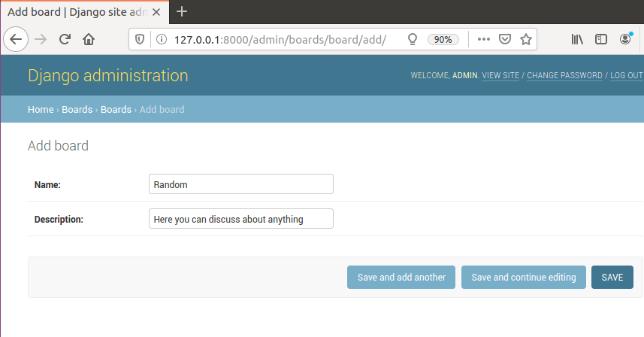Click the 90% zoom level indicator

point(443,39)
